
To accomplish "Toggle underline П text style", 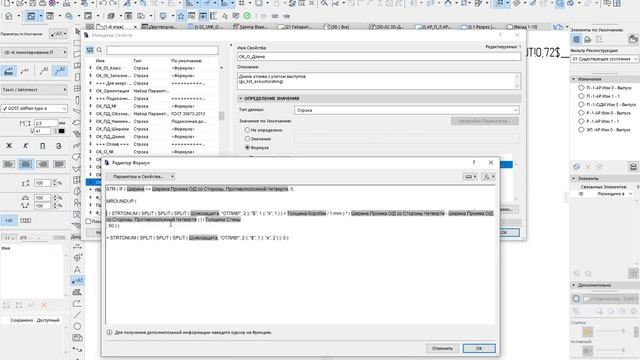I will pyautogui.click(x=42, y=146).
